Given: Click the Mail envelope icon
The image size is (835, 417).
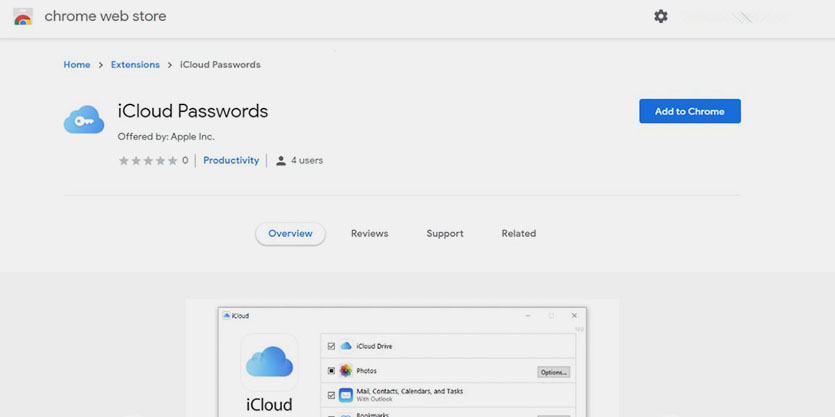Looking at the screenshot, I should (346, 395).
